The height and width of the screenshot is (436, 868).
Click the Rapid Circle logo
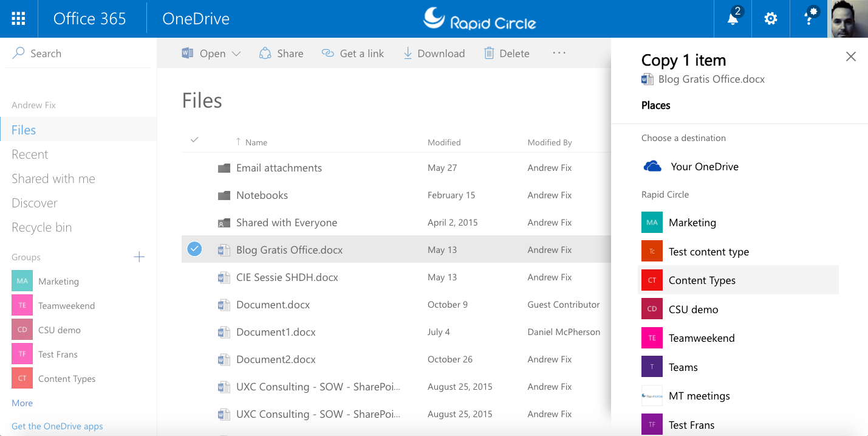tap(480, 19)
